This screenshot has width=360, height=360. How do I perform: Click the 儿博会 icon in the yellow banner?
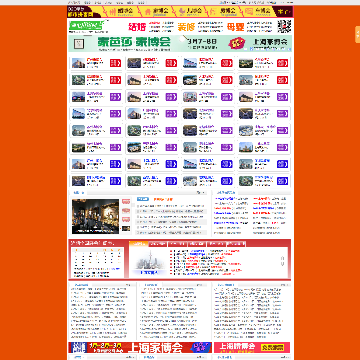(182, 11)
